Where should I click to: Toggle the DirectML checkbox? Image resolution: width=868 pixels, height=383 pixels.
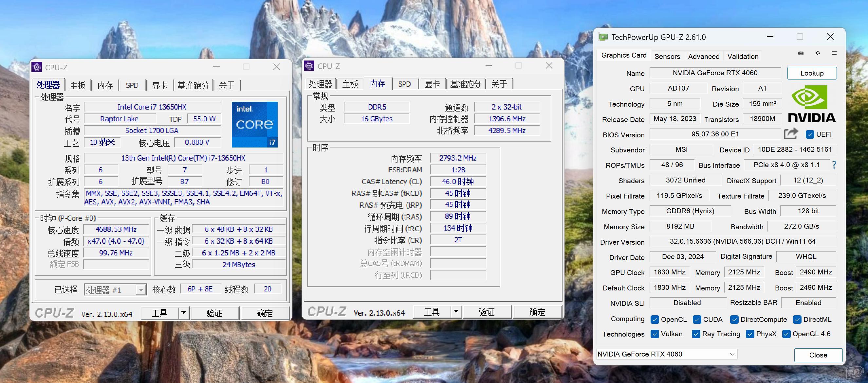[x=797, y=320]
